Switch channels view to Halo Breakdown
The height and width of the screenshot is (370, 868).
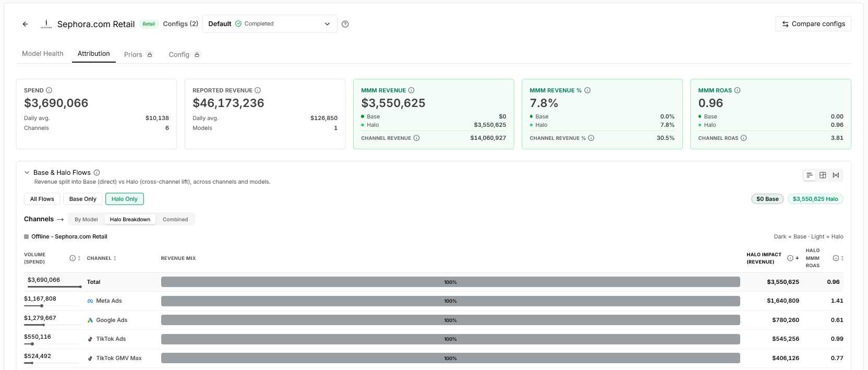click(x=130, y=219)
